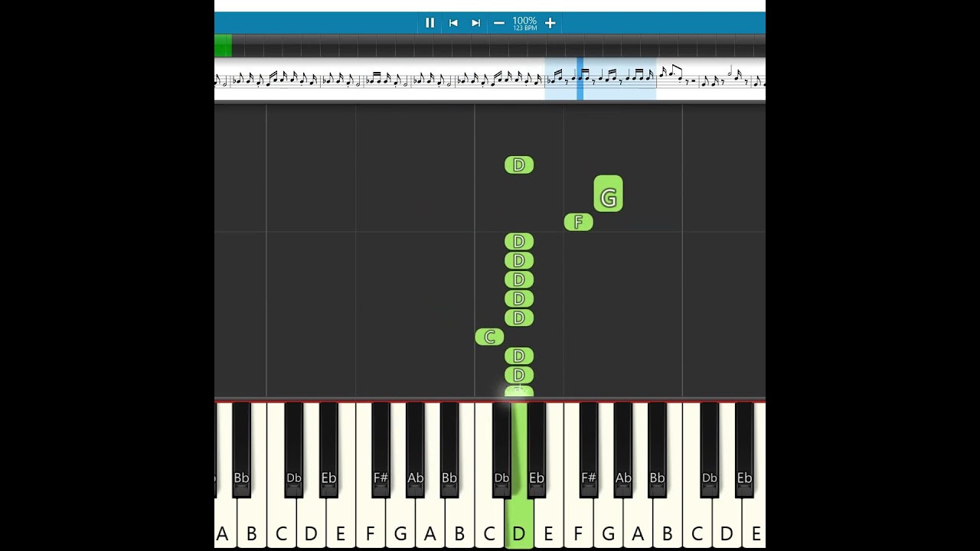Play the leftmost Ab black key
980x551 pixels.
coord(415,452)
